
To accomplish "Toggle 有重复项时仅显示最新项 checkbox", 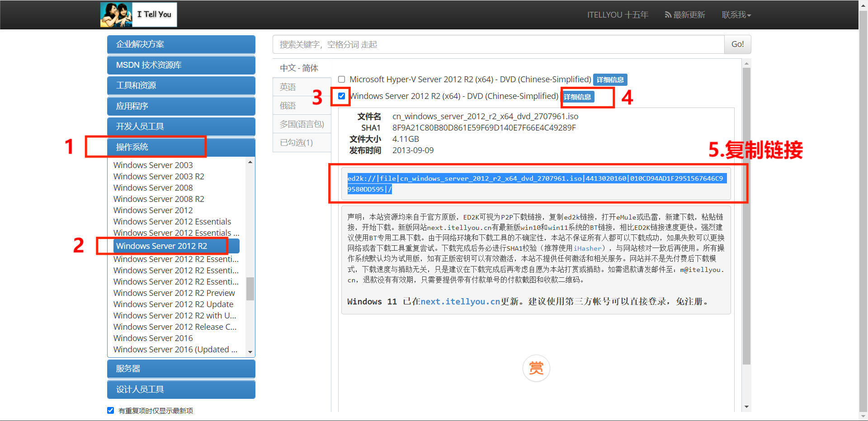I will (110, 410).
